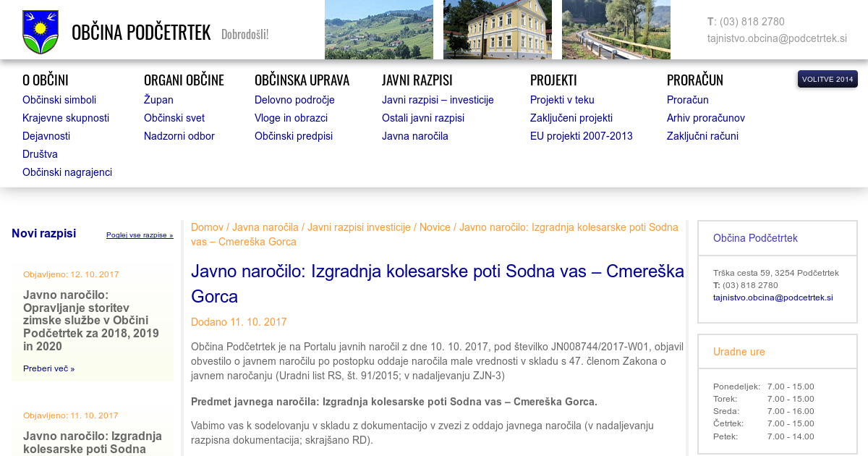Click the VOLITVE 2014 button

827,79
